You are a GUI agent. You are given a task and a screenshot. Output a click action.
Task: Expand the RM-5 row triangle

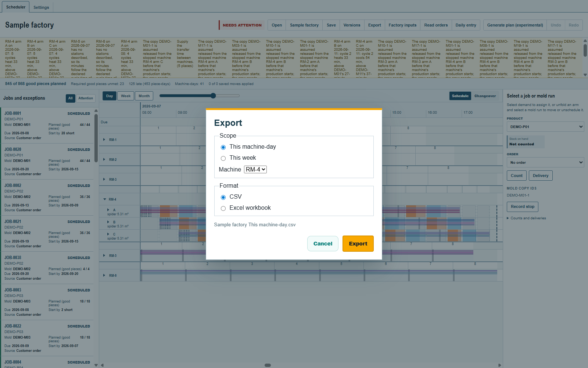pyautogui.click(x=104, y=256)
